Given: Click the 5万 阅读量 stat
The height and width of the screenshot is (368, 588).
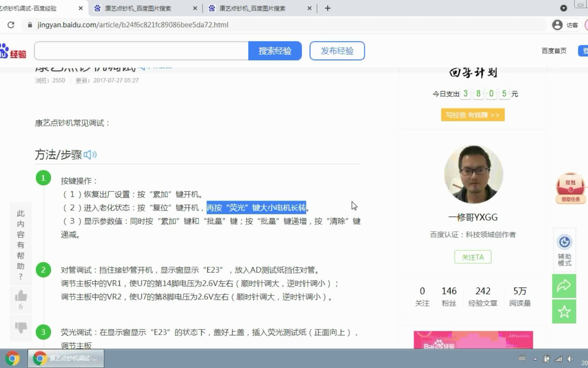Looking at the screenshot, I should [520, 296].
